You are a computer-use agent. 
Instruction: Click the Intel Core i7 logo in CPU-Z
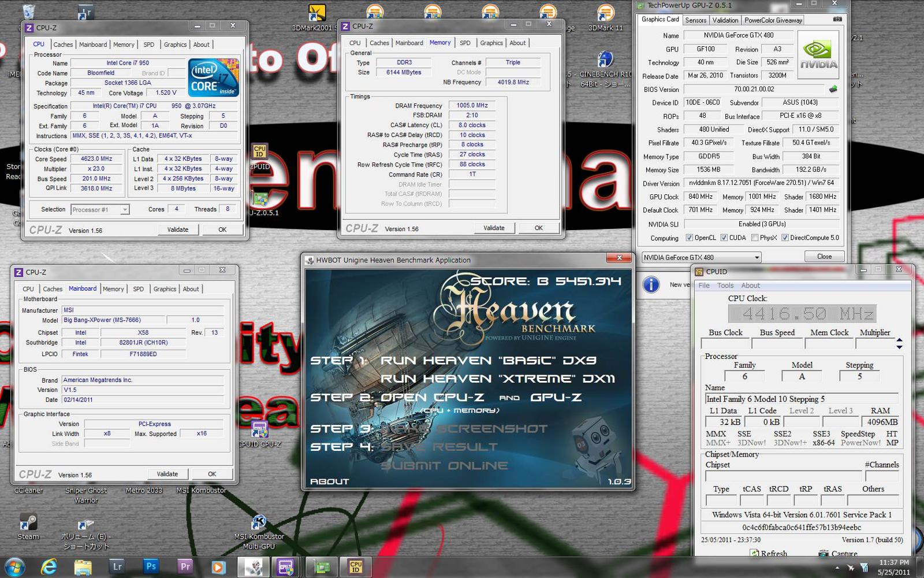pos(213,77)
